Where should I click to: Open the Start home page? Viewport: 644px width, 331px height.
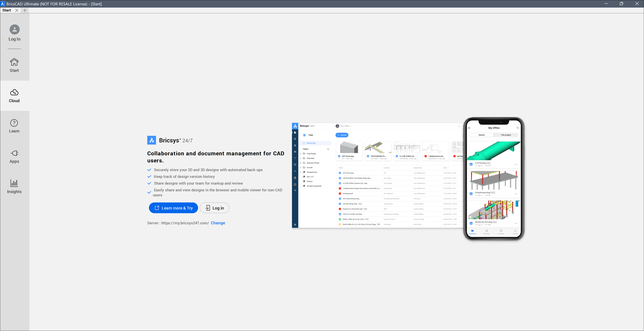(14, 65)
